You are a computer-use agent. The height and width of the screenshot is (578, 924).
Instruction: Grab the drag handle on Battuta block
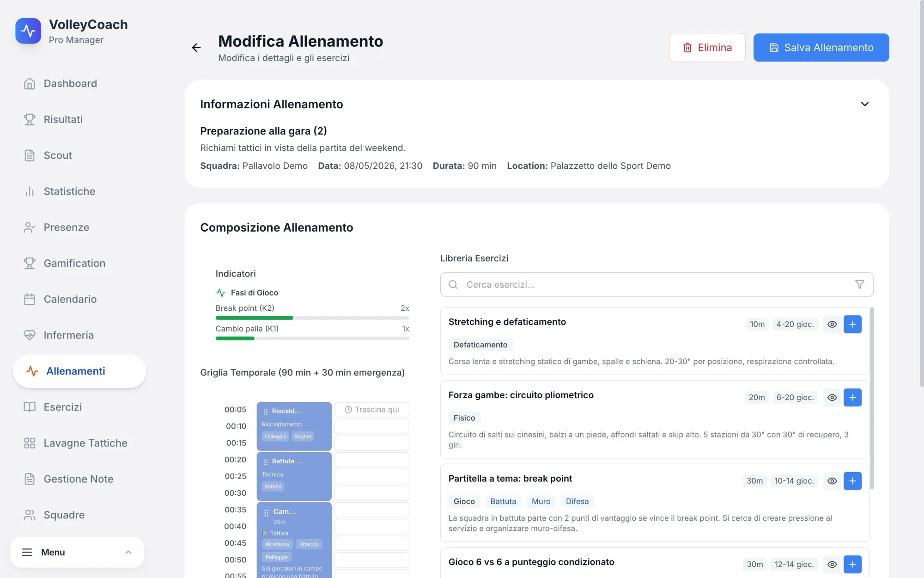266,462
